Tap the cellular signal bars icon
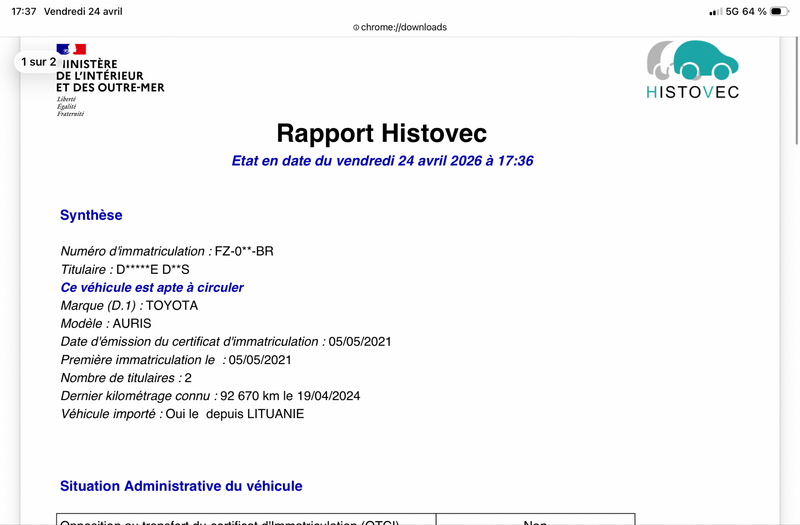 pyautogui.click(x=716, y=12)
